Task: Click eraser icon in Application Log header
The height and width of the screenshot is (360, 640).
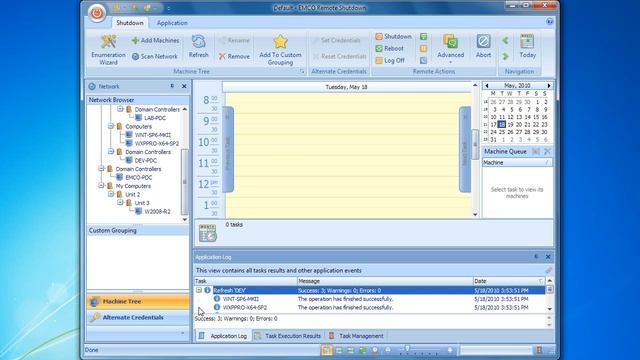Action: 549,270
